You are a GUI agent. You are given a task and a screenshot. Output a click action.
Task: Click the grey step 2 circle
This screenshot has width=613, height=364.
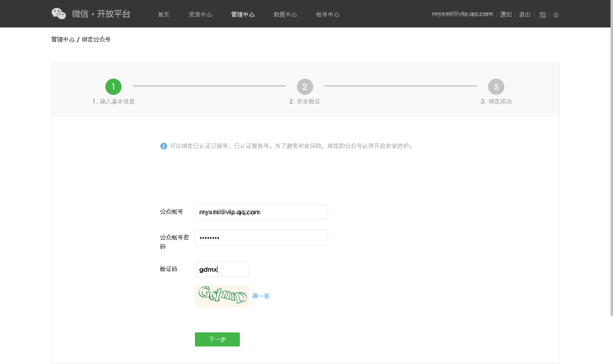[305, 87]
